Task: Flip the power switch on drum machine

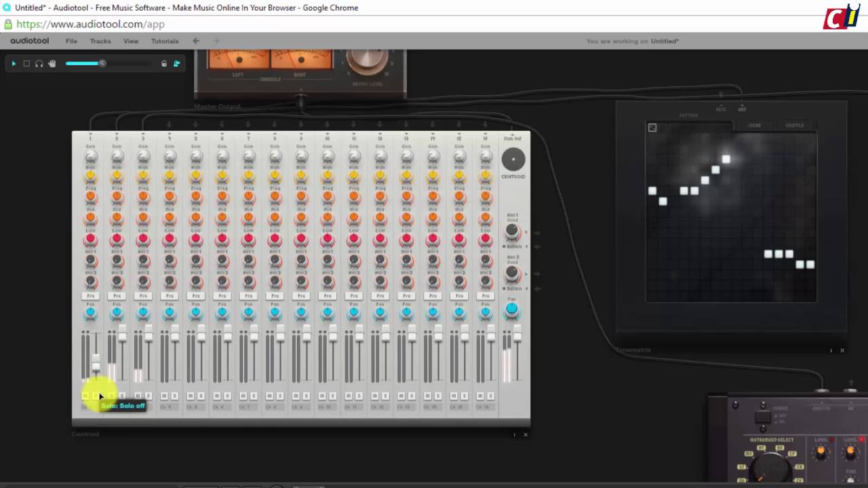Action: (x=763, y=417)
